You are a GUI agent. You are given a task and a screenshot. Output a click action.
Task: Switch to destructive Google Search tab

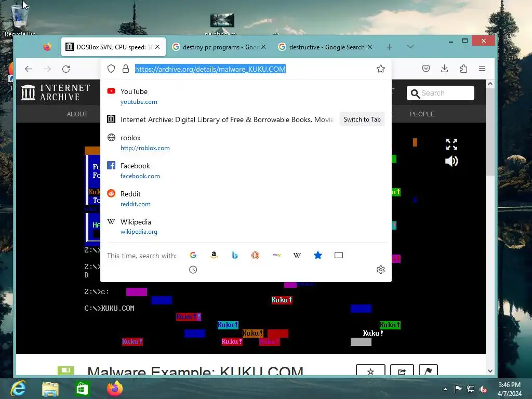(x=326, y=47)
